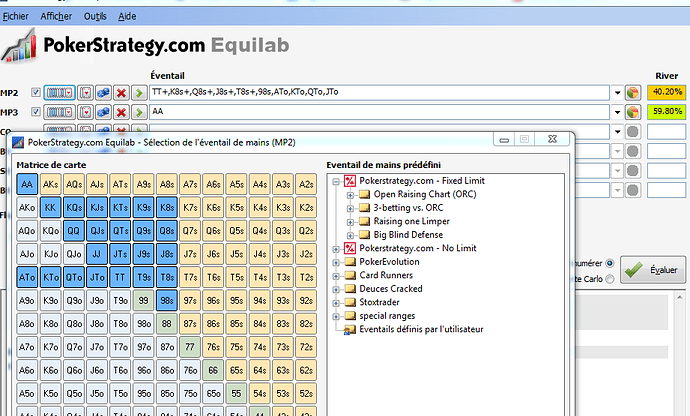
Task: Select the PokerEvolution folder
Action: coord(389,262)
